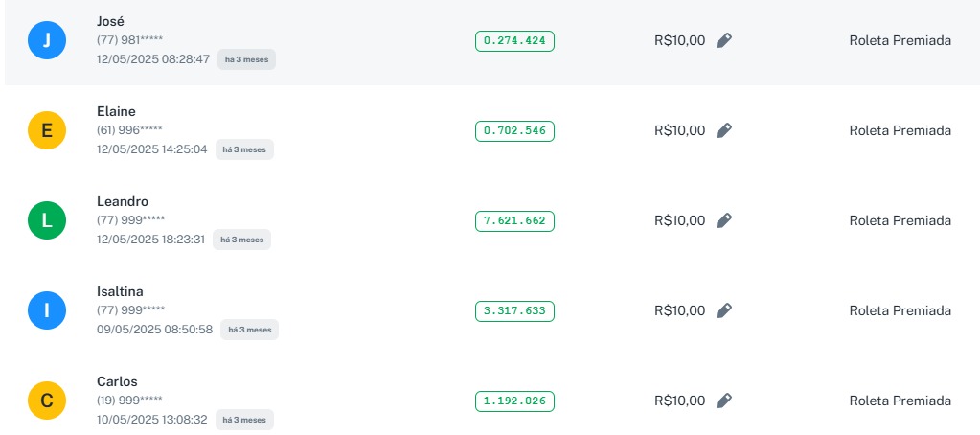The image size is (980, 435).
Task: Click the edit pencil in José's row
Action: pos(724,40)
